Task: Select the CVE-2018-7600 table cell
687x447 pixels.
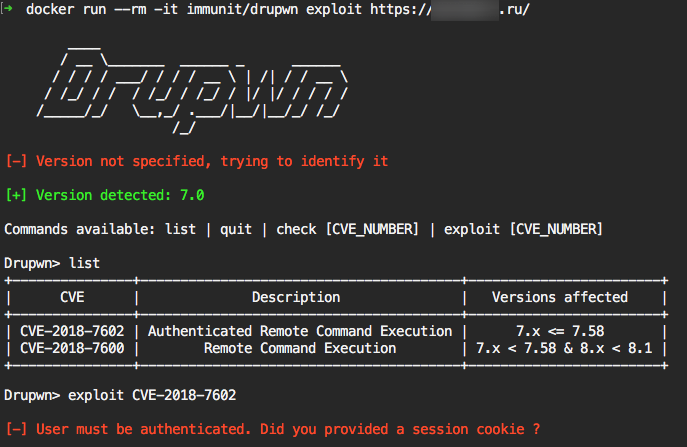Action: coord(72,348)
